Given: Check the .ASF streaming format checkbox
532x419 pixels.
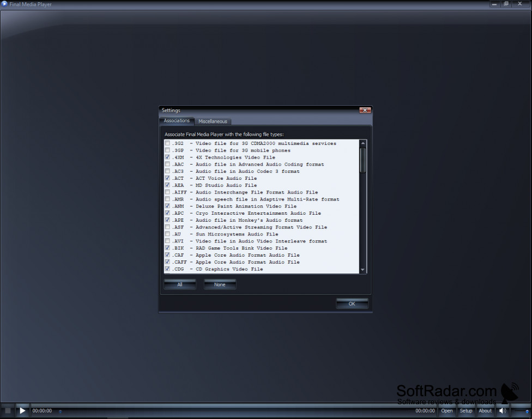Looking at the screenshot, I should pos(167,227).
